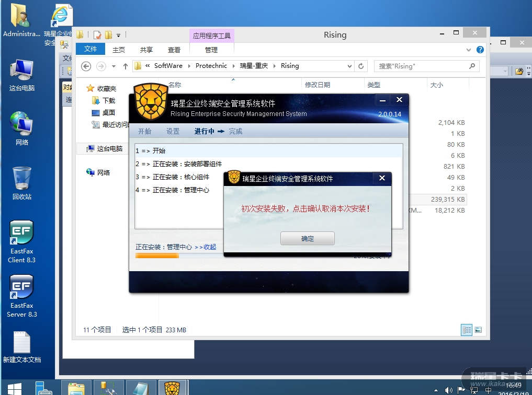
Task: Open address bar history dropdown
Action: [x=349, y=66]
